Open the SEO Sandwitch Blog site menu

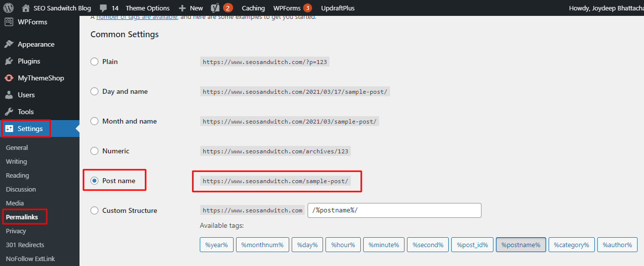pos(63,8)
